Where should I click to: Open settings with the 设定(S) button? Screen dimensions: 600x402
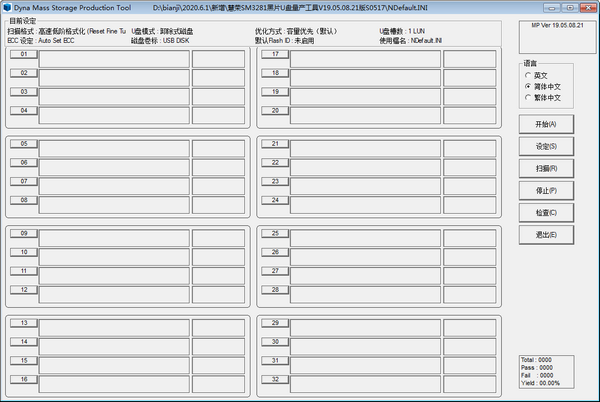(546, 146)
